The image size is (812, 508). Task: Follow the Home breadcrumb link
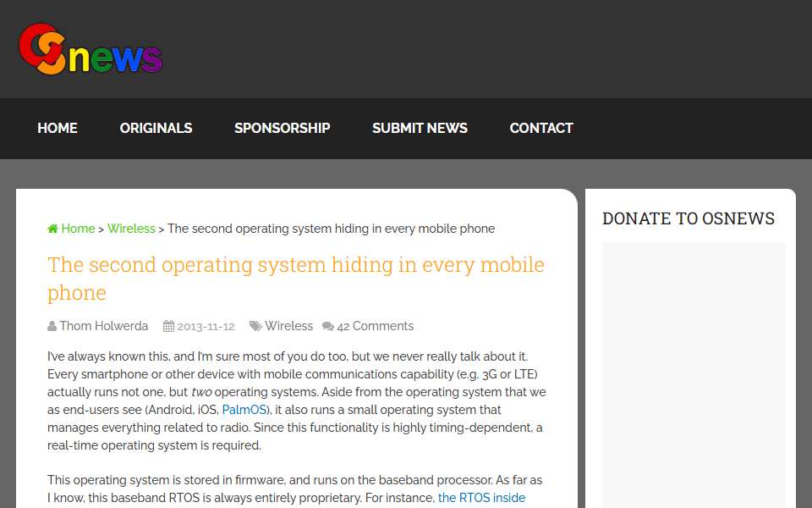(78, 229)
